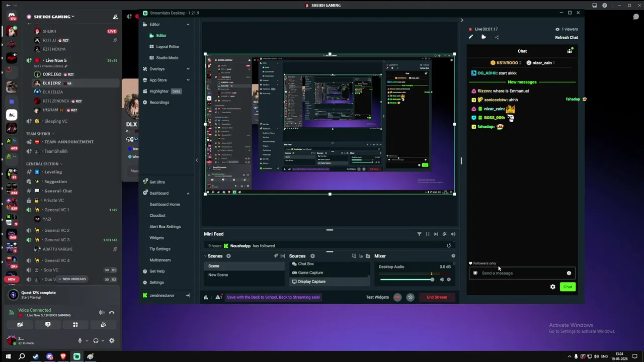Mute Desktop Audio in the Mixer
Image resolution: width=644 pixels, height=362 pixels.
pos(442,280)
